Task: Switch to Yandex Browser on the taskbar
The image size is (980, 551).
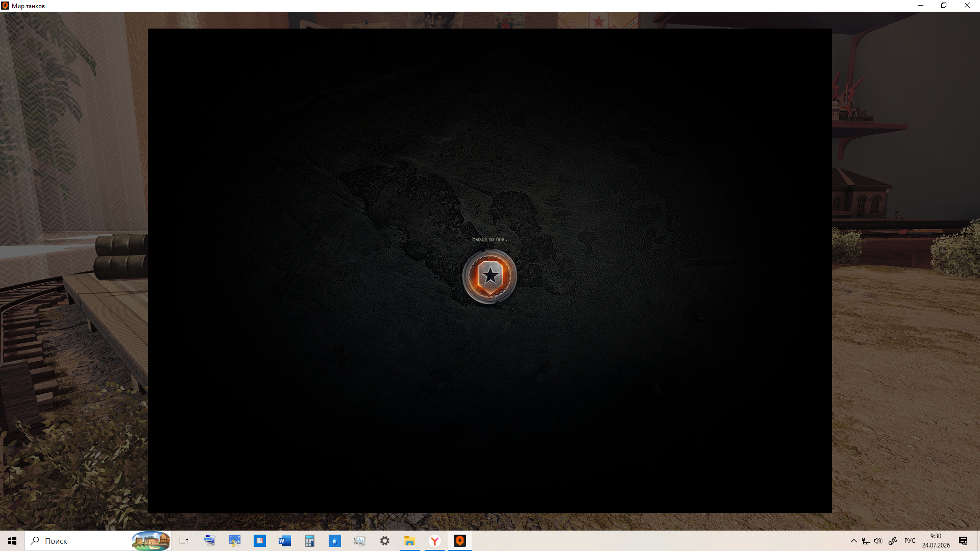Action: (x=434, y=541)
